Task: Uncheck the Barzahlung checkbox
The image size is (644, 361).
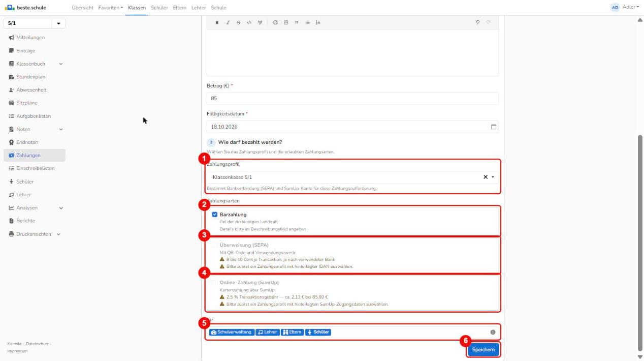Action: [x=215, y=215]
